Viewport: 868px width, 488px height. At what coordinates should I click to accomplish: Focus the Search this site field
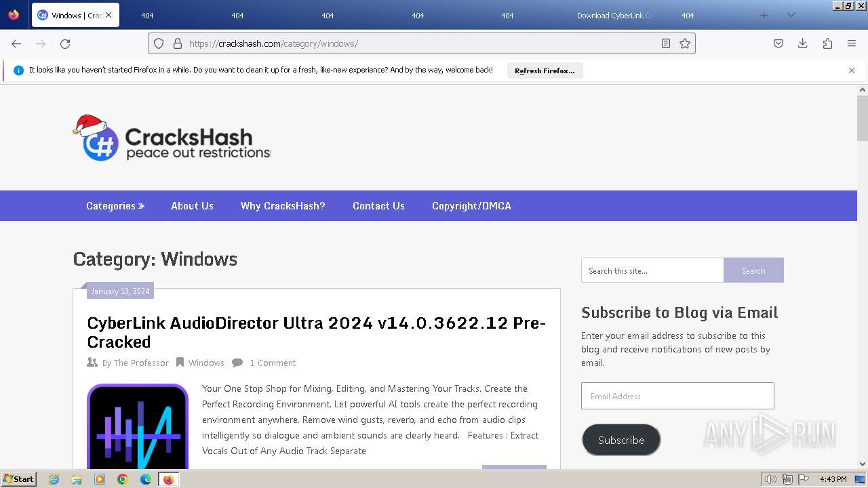pos(652,270)
